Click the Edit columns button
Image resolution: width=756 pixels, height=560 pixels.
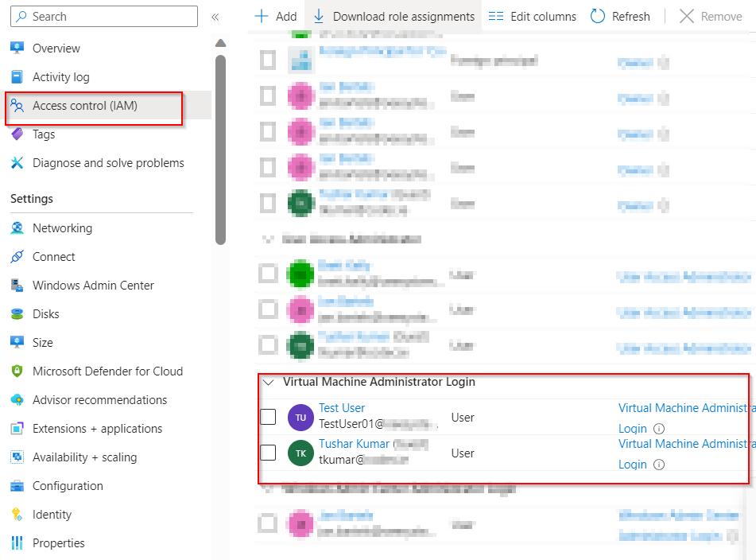click(533, 17)
